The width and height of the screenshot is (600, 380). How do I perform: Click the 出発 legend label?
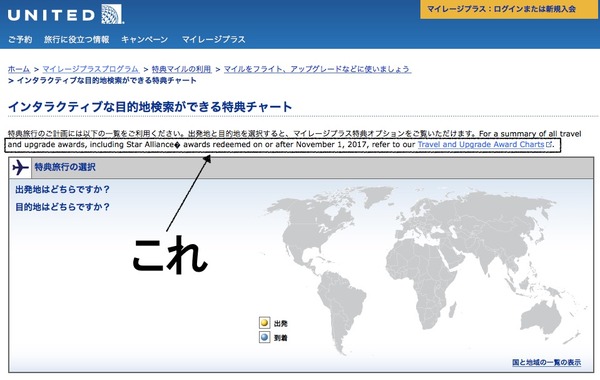click(280, 324)
